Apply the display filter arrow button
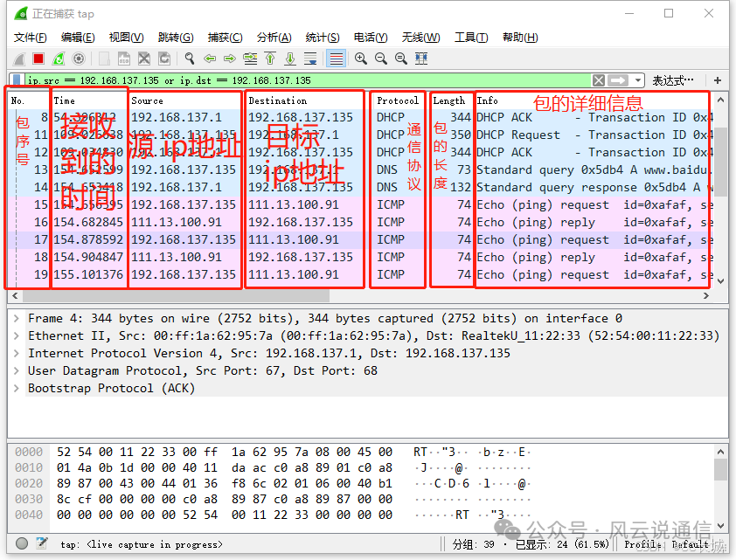The height and width of the screenshot is (560, 736). tap(618, 80)
